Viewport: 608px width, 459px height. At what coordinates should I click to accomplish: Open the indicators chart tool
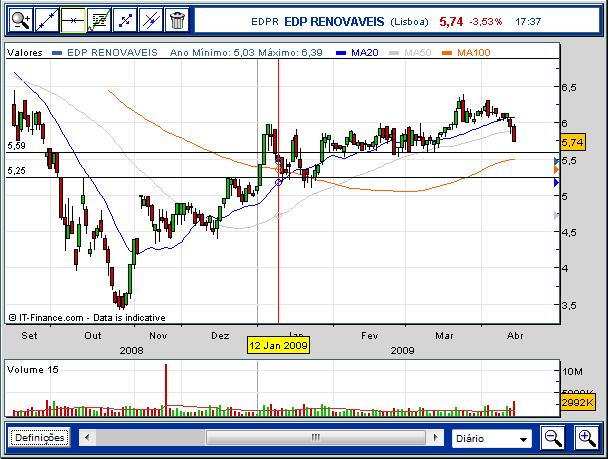coord(99,20)
